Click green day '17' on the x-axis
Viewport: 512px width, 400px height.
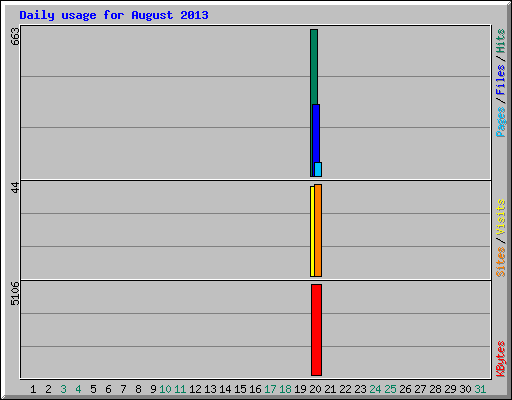click(270, 389)
